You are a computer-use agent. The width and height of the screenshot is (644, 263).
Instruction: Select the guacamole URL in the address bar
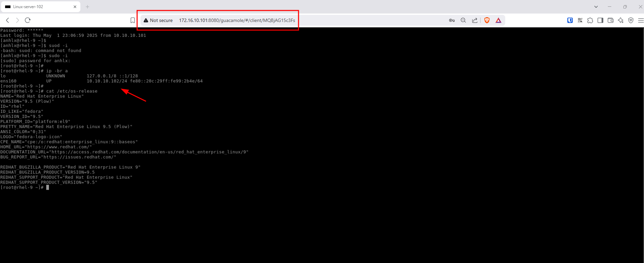[x=237, y=20]
